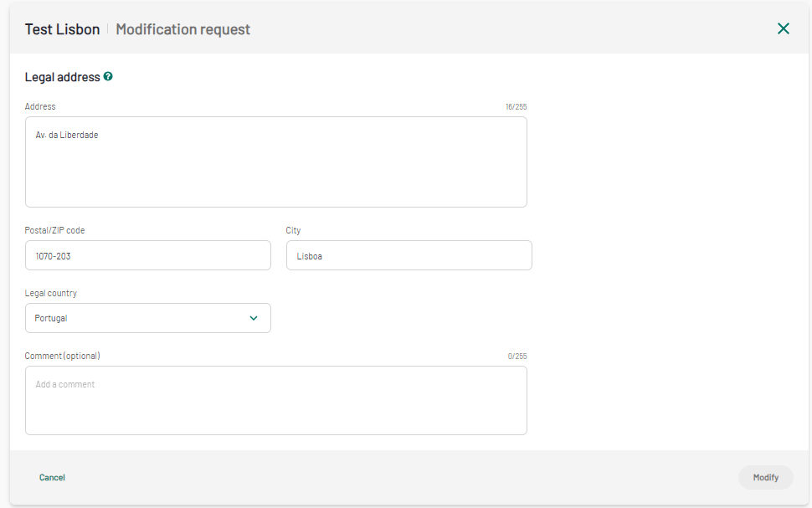Image resolution: width=812 pixels, height=508 pixels.
Task: Click the Test Lisbon title
Action: pos(62,29)
